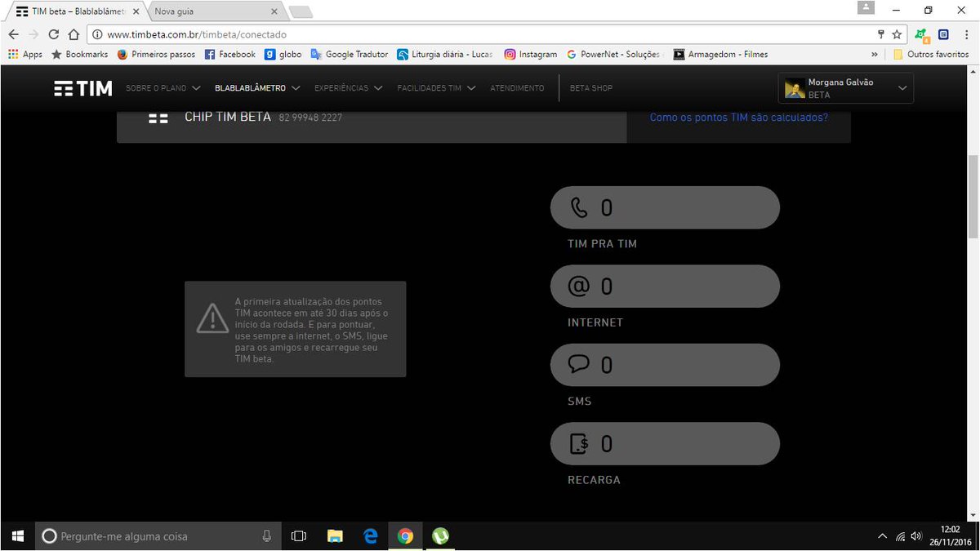The height and width of the screenshot is (551, 980).
Task: Open 'Como os pontos TIM são calculados?'
Action: [x=739, y=117]
